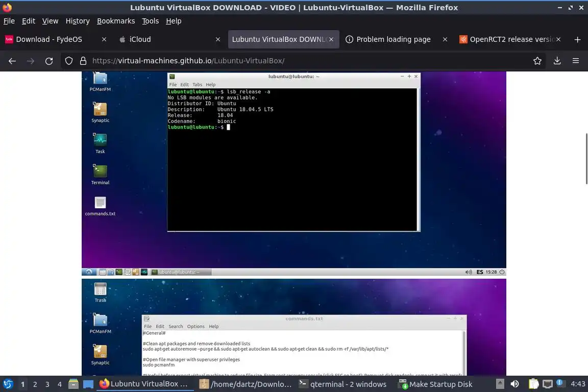The width and height of the screenshot is (588, 392).
Task: Open the volume control in tray
Action: pyautogui.click(x=515, y=384)
